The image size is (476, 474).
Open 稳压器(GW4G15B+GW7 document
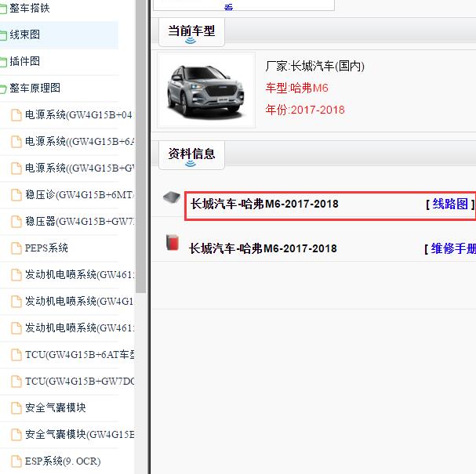point(79,222)
